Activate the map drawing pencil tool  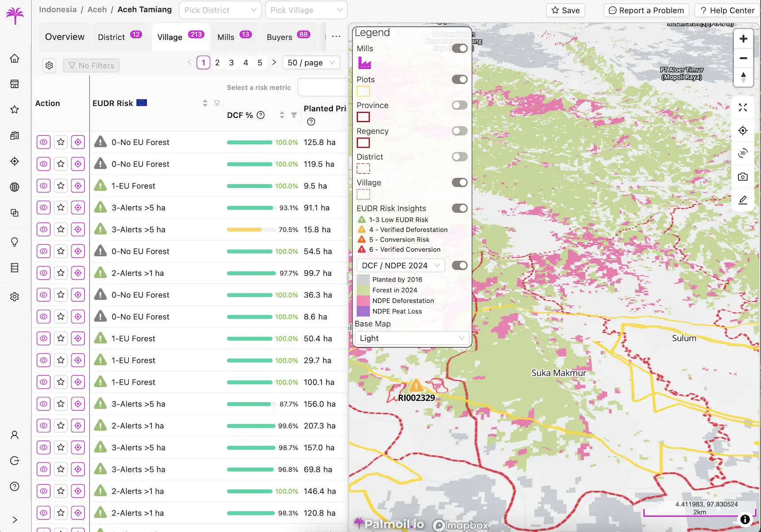click(743, 200)
